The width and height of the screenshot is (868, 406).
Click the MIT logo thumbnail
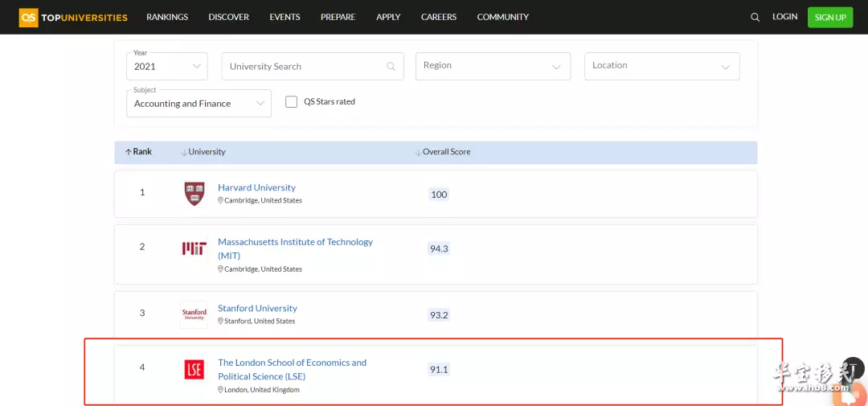pos(194,248)
